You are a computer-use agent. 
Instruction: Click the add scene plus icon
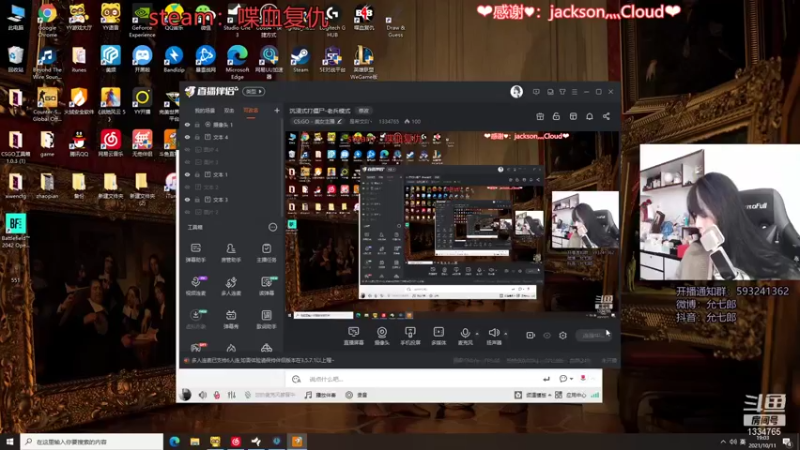pyautogui.click(x=277, y=110)
